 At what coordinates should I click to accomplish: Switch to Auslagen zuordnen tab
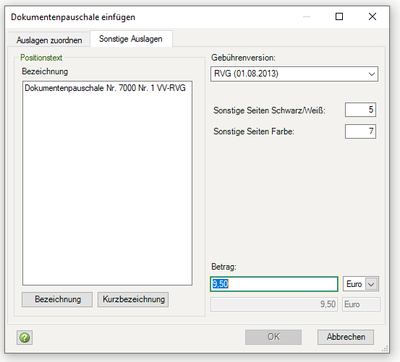49,40
